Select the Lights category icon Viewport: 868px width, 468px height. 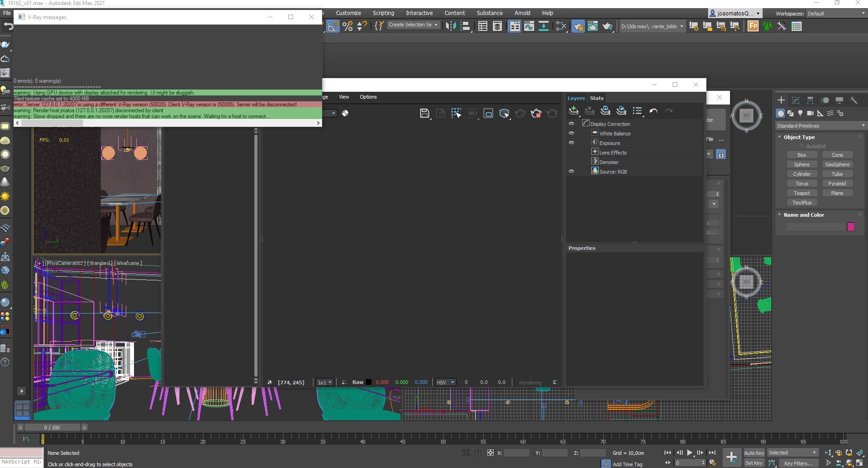pos(800,113)
